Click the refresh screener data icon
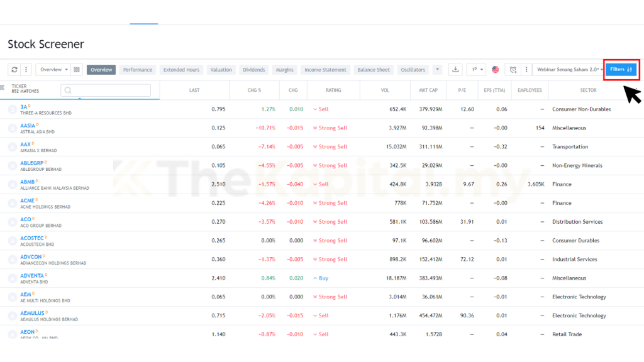644x362 pixels. [14, 70]
